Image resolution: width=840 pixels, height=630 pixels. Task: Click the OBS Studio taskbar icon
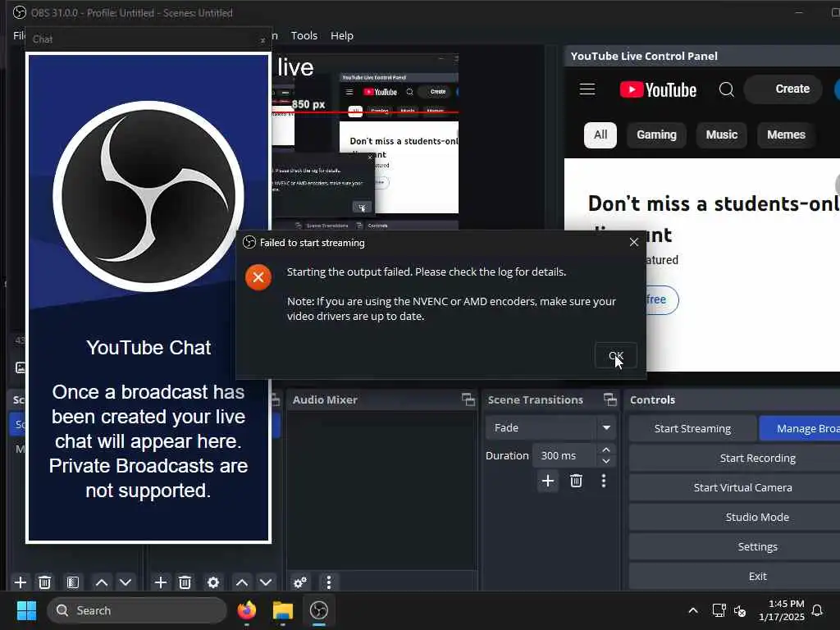319,610
